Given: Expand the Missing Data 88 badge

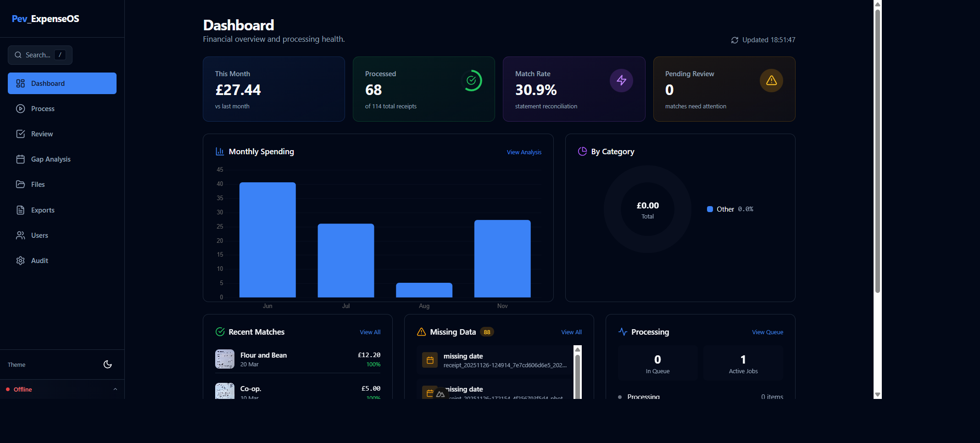Looking at the screenshot, I should [487, 332].
